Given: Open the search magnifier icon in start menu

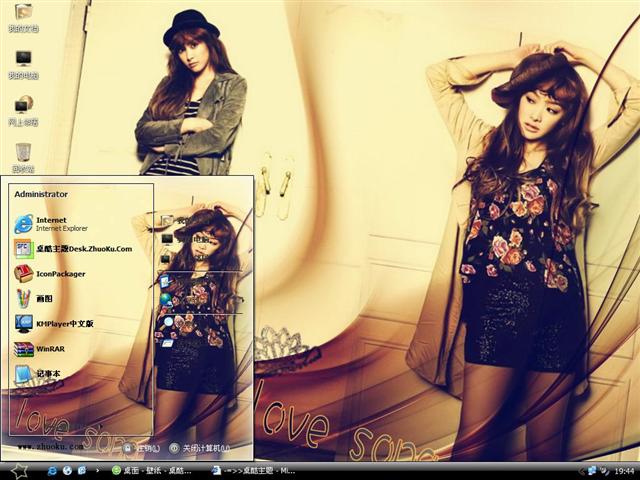Looking at the screenshot, I should tap(168, 323).
